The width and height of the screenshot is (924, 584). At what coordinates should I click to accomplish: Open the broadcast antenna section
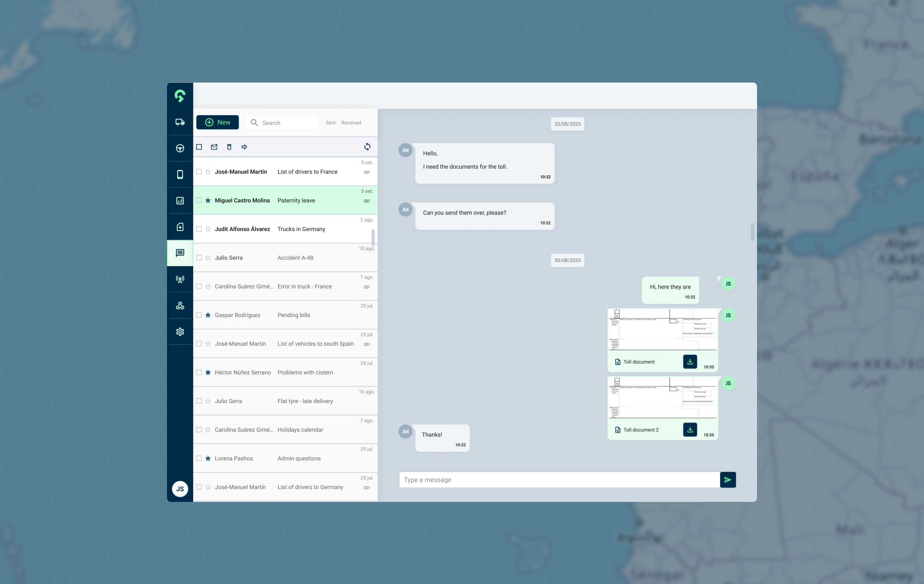(180, 280)
